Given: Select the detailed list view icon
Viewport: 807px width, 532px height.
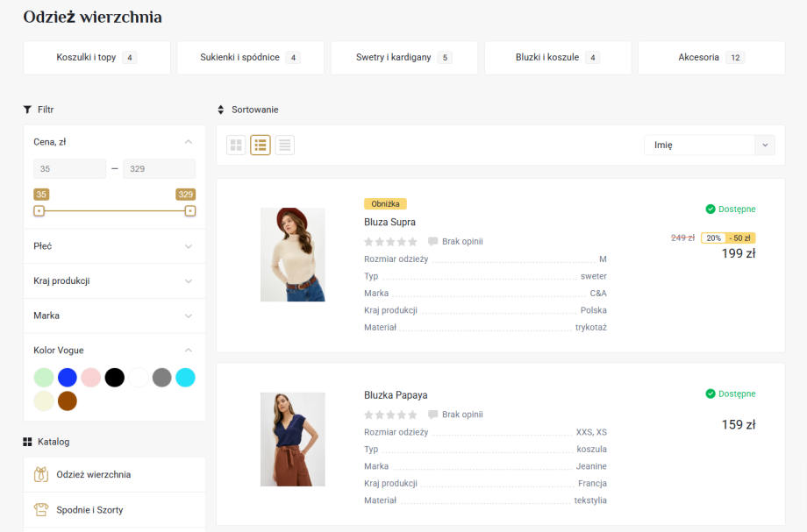Looking at the screenshot, I should 261,145.
